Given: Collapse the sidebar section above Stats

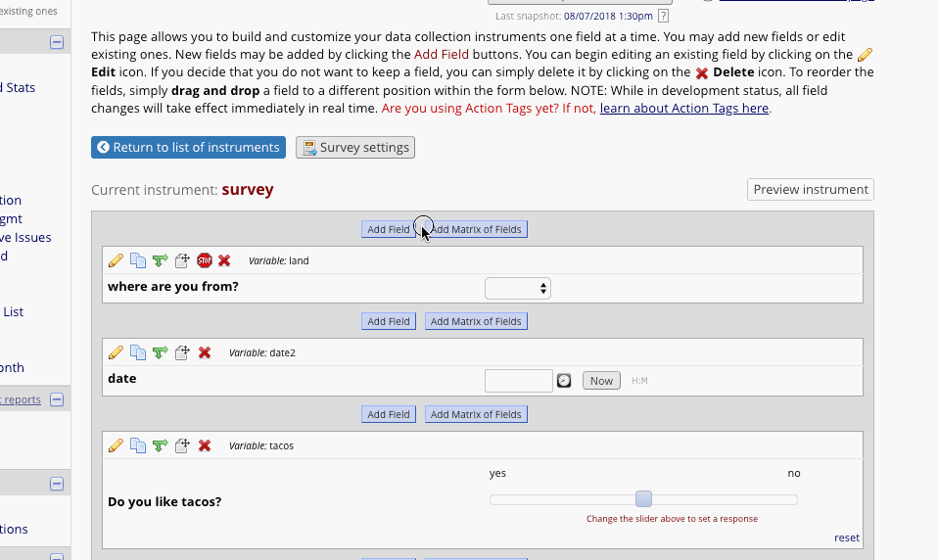Looking at the screenshot, I should (x=57, y=42).
